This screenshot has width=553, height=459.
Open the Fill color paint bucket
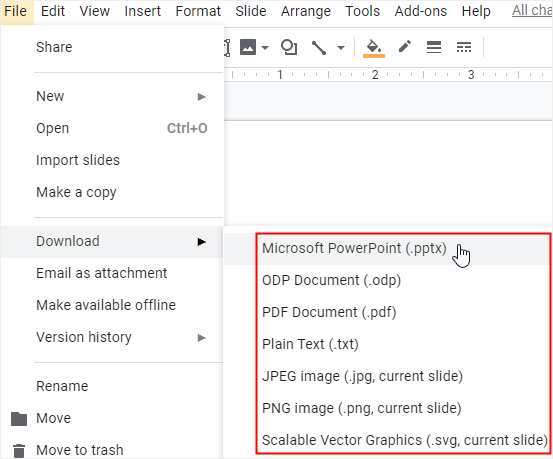coord(374,48)
